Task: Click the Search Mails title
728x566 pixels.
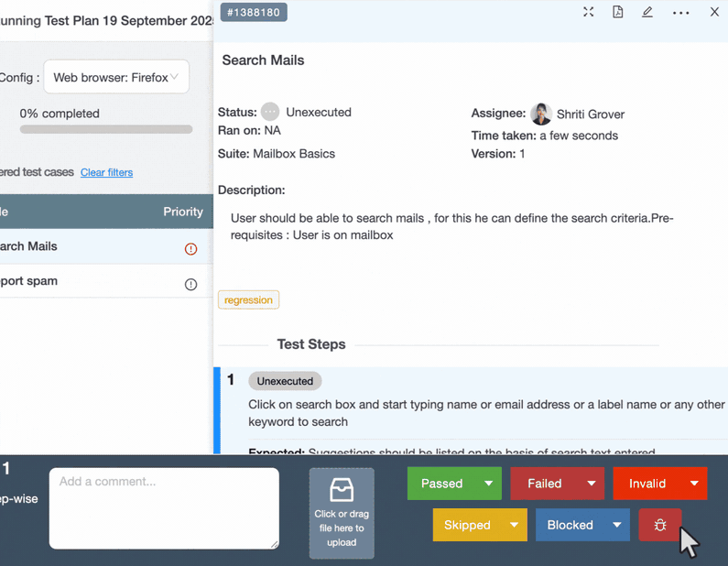Action: coord(263,60)
